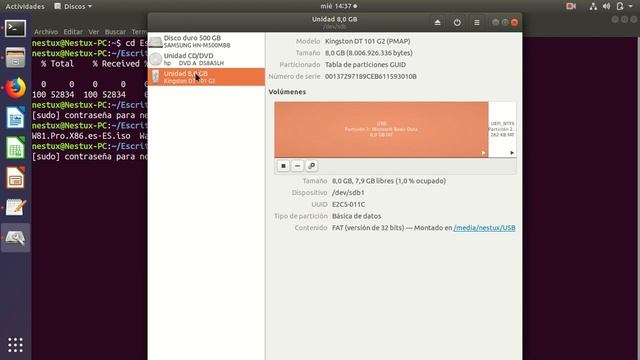Open the file manager dock icon
Screen dimensions: 640x360
tap(15, 58)
